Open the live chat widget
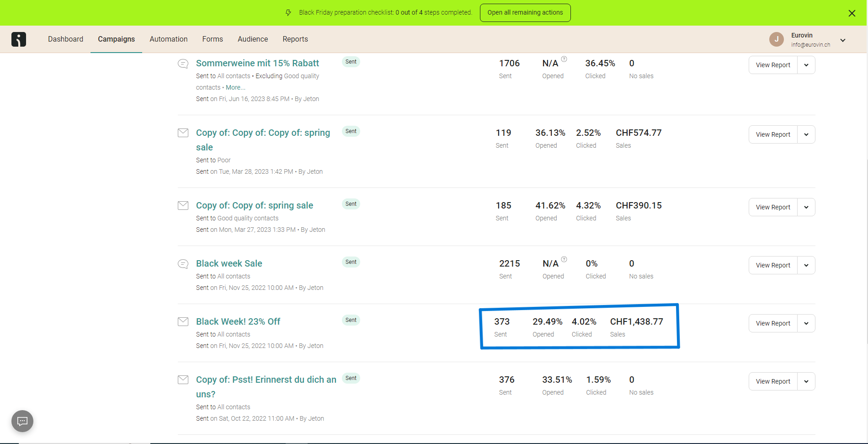This screenshot has width=868, height=444. click(x=22, y=421)
